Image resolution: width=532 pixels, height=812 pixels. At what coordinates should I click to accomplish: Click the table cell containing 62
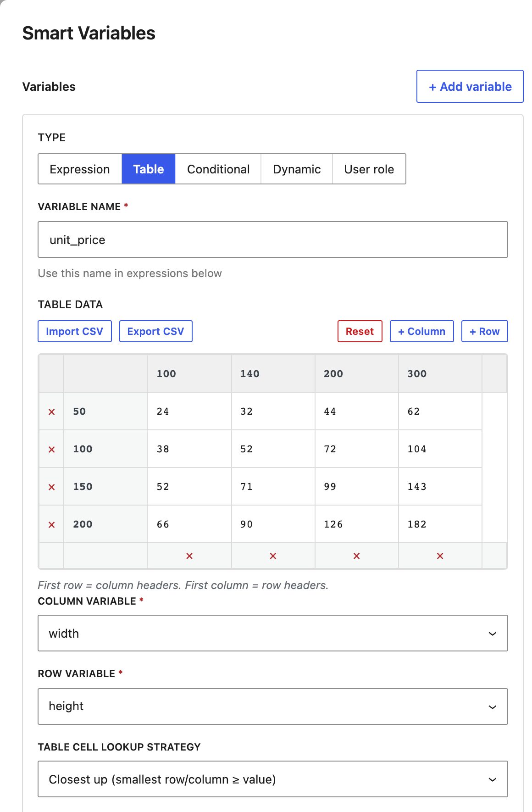pos(440,412)
